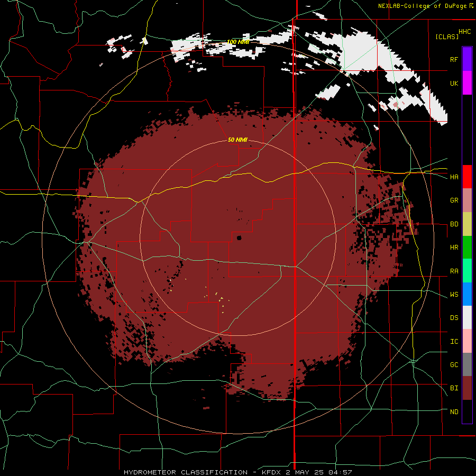Pick the dark green HR legend swatch
476x476 pixels.
pyautogui.click(x=467, y=247)
